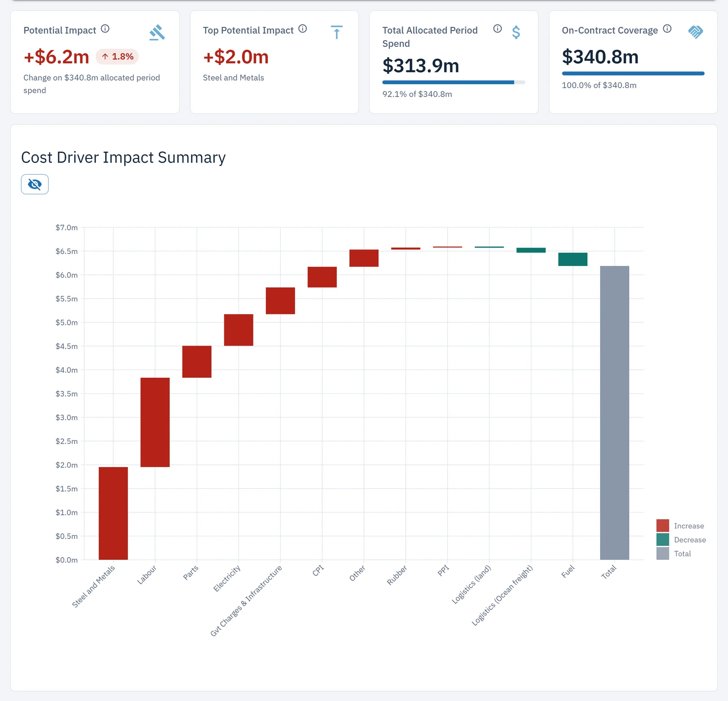
Task: Open info tooltip for Total Allocated Period Spend
Action: 497,29
